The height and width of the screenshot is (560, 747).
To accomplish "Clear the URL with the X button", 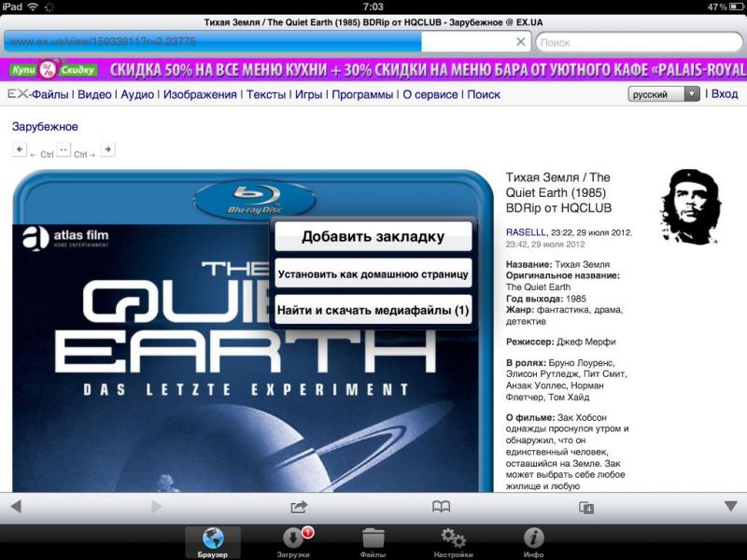I will (521, 42).
